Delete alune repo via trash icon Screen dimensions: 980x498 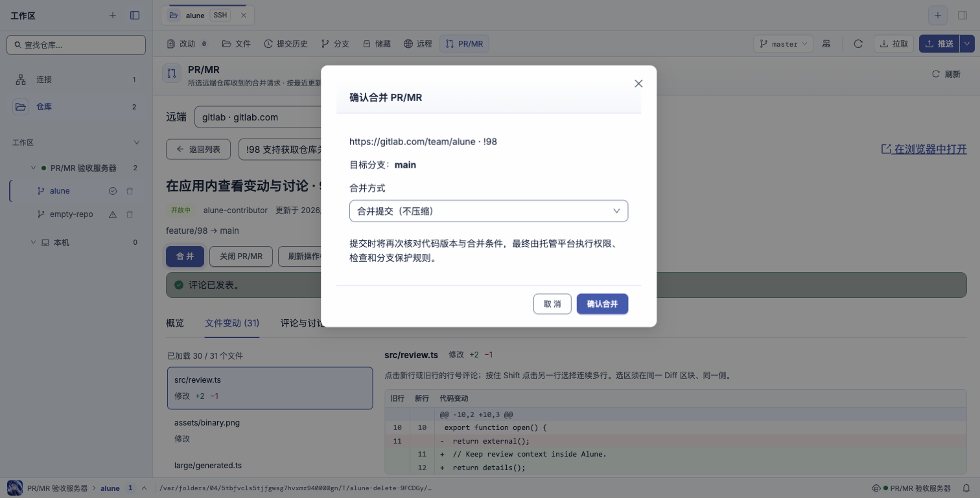pyautogui.click(x=130, y=191)
